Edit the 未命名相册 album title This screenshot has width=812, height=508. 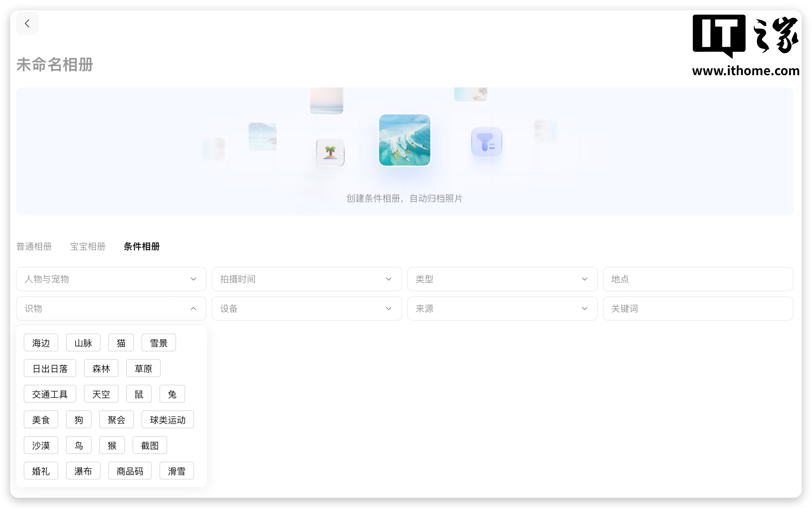tap(55, 64)
